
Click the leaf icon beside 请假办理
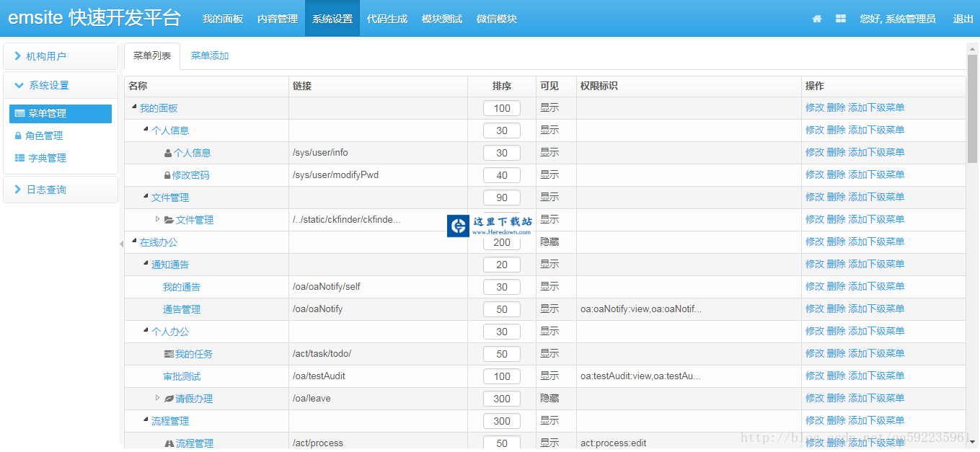coord(169,399)
